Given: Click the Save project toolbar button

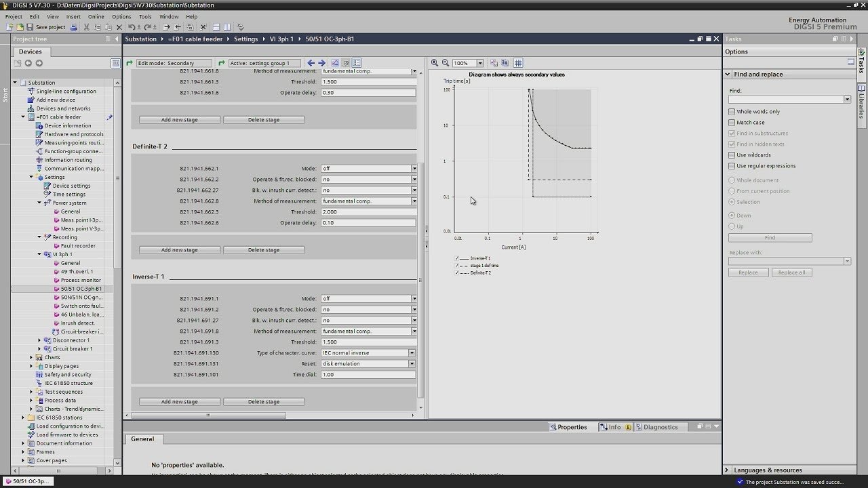Looking at the screenshot, I should coord(45,27).
